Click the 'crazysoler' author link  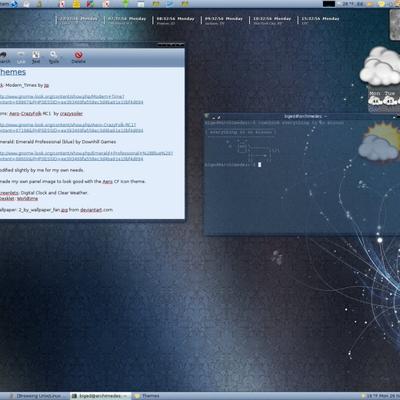click(x=71, y=114)
